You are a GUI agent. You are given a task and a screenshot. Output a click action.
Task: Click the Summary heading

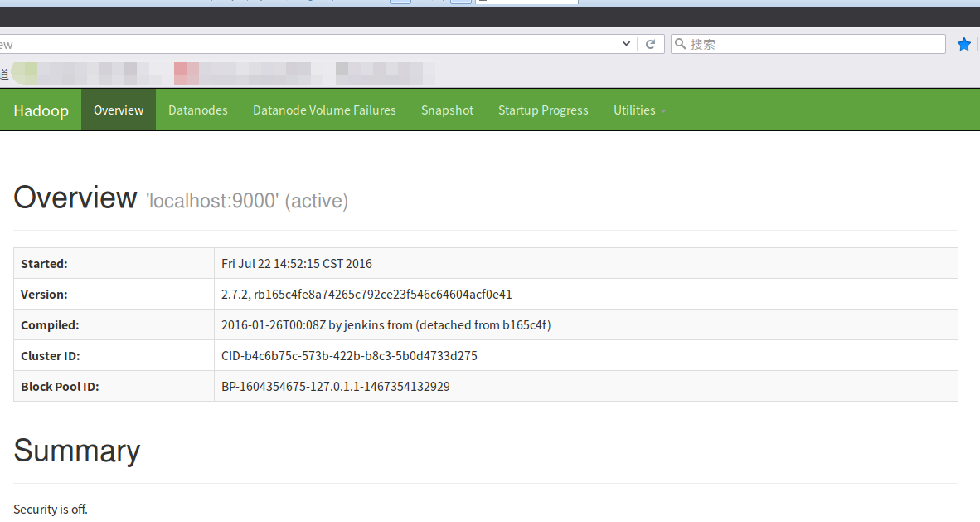(77, 451)
